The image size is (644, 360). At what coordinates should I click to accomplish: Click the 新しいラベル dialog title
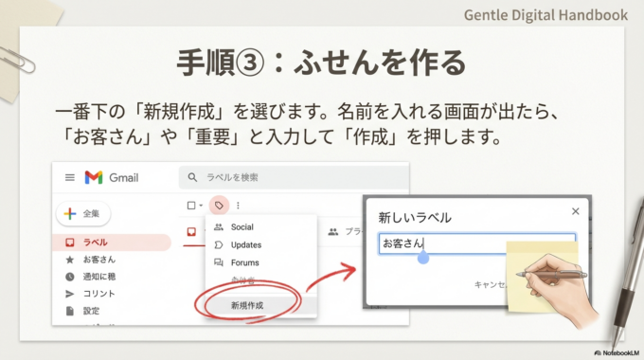[x=415, y=217]
